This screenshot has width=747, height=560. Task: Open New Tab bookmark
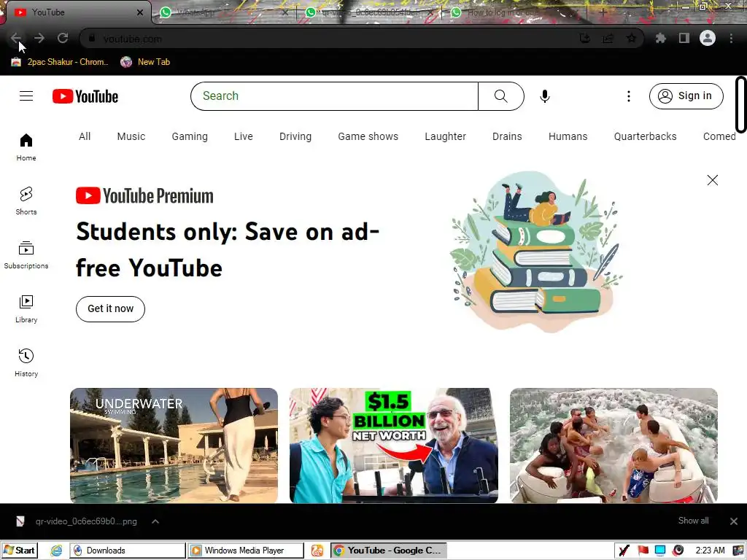click(145, 62)
